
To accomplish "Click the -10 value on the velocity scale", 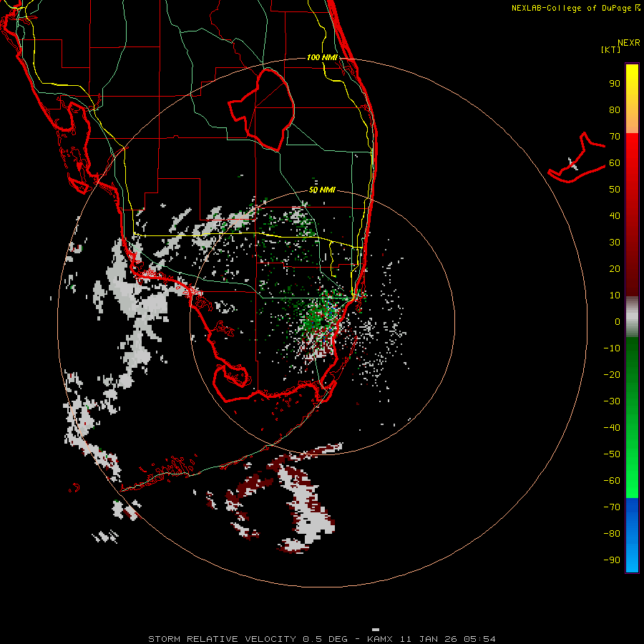I will (x=612, y=348).
